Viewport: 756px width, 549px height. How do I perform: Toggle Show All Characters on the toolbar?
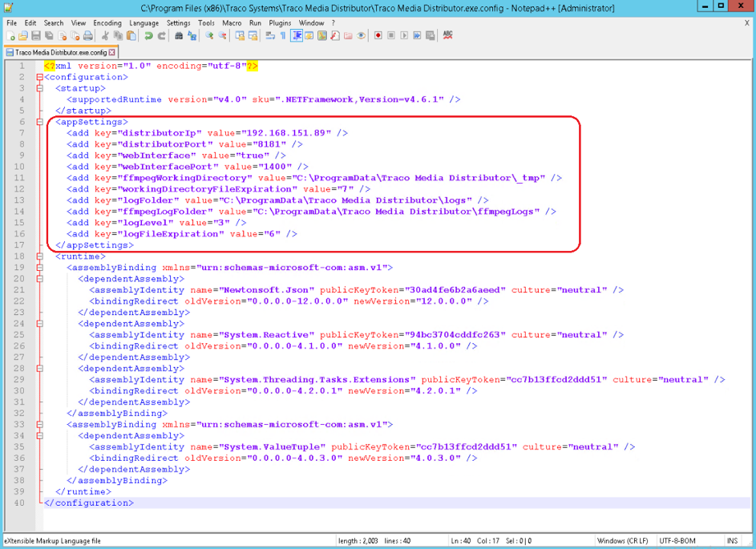(x=282, y=35)
